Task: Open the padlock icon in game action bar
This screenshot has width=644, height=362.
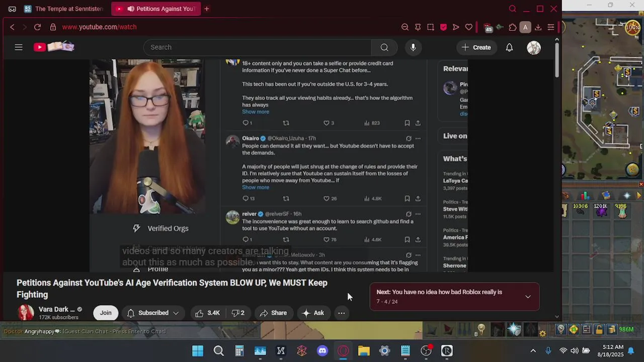Action: click(599, 330)
